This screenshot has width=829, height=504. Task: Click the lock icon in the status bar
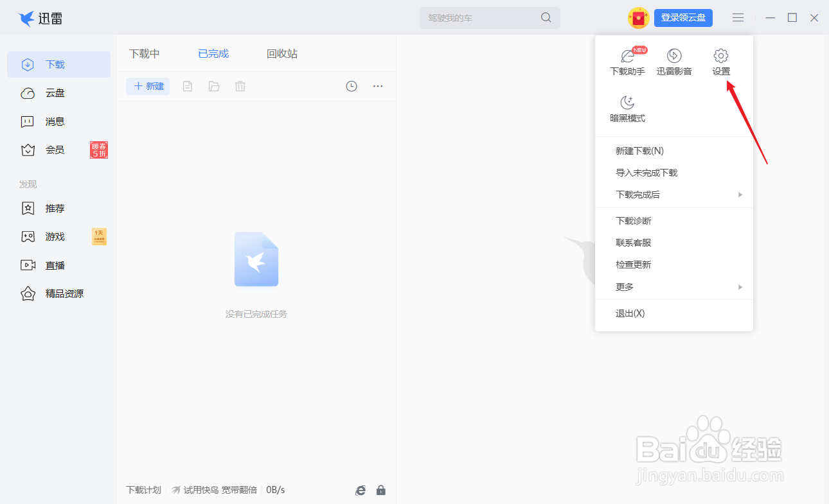click(x=380, y=490)
